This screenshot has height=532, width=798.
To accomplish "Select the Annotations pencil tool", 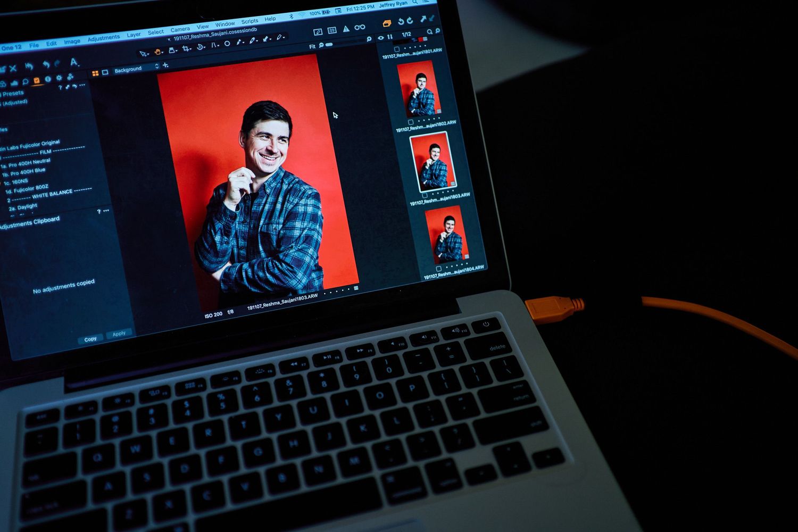I will [x=279, y=37].
